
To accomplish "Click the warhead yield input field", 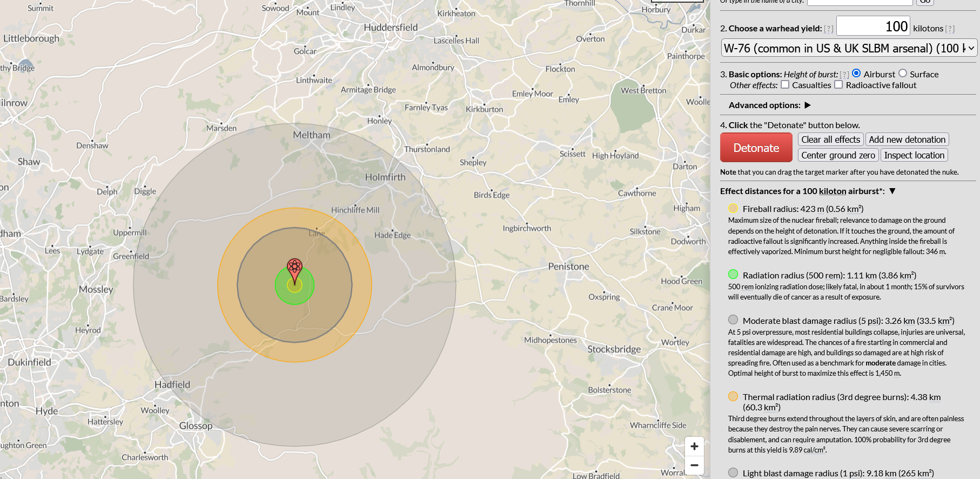I will tap(873, 26).
